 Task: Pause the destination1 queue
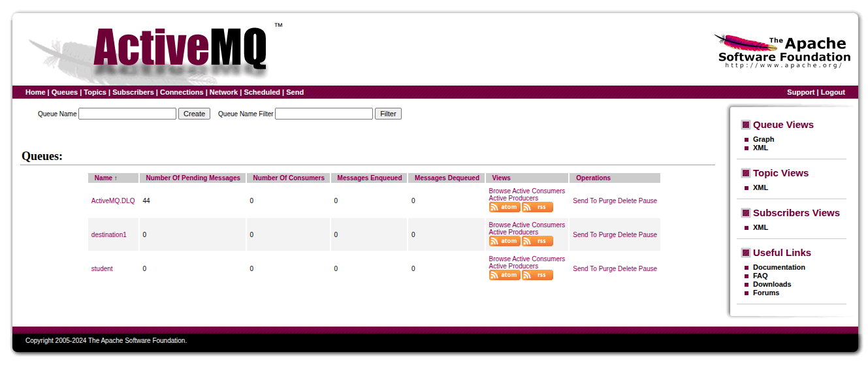click(x=648, y=234)
